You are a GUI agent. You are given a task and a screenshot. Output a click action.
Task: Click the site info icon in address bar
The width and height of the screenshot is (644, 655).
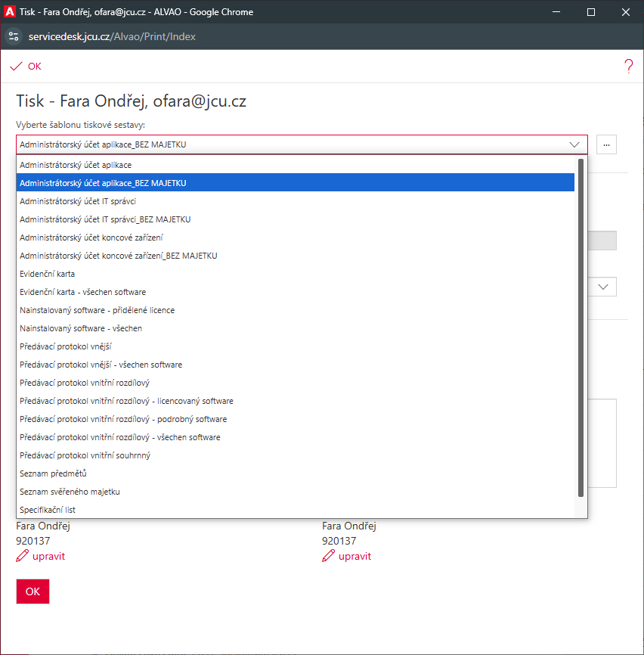pyautogui.click(x=13, y=36)
